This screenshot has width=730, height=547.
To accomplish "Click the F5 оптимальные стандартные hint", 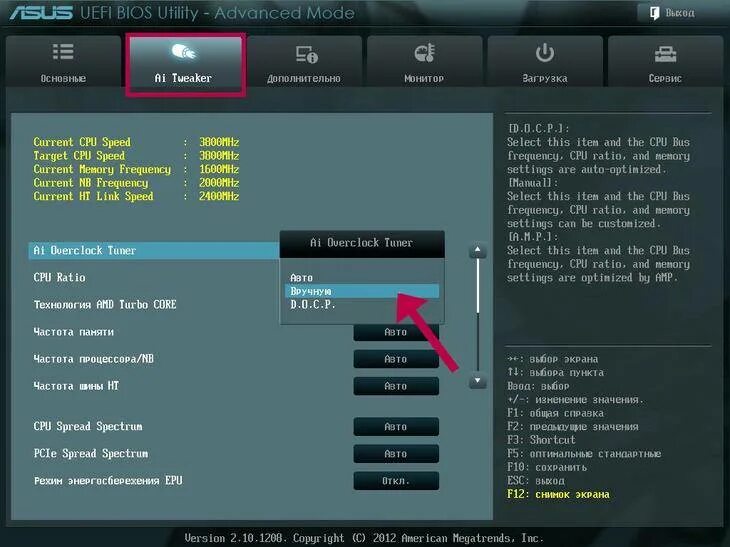I will click(x=584, y=453).
